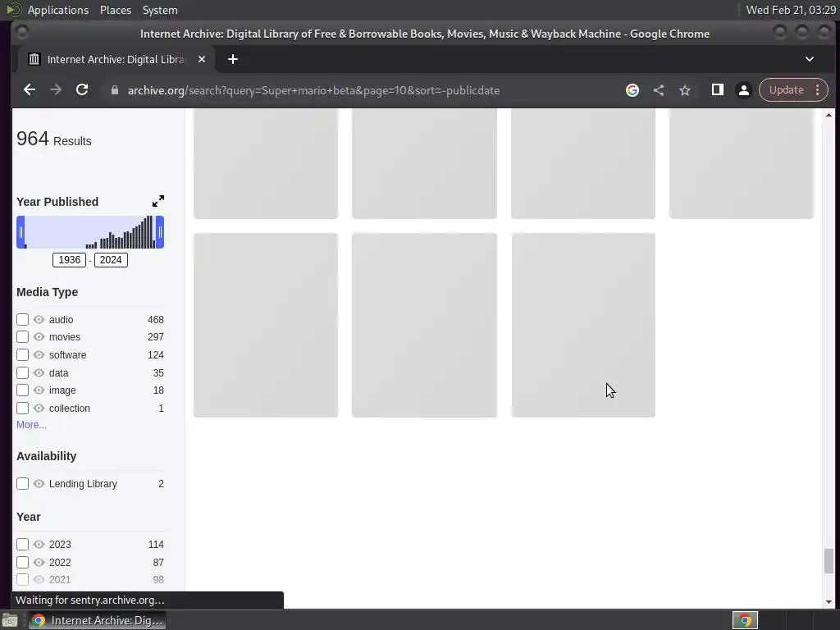The image size is (840, 630).
Task: Hide collection results with eye icon
Action: click(39, 409)
